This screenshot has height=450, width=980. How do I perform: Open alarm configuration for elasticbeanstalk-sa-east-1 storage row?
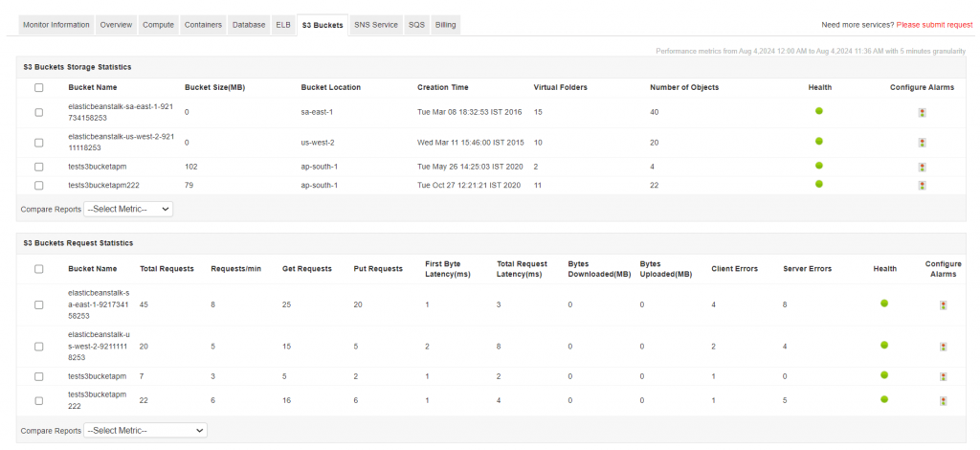[x=922, y=113]
